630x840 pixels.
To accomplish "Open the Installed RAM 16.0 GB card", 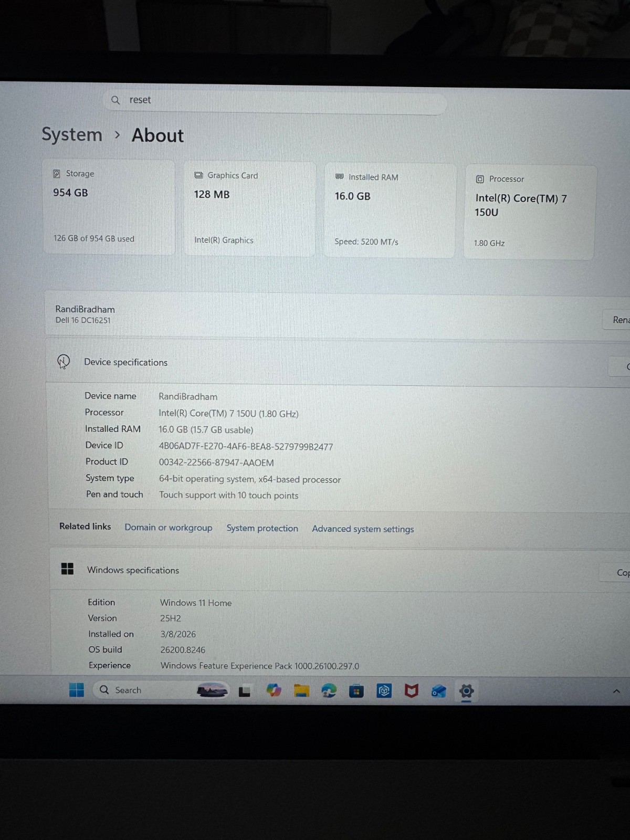I will pyautogui.click(x=390, y=210).
